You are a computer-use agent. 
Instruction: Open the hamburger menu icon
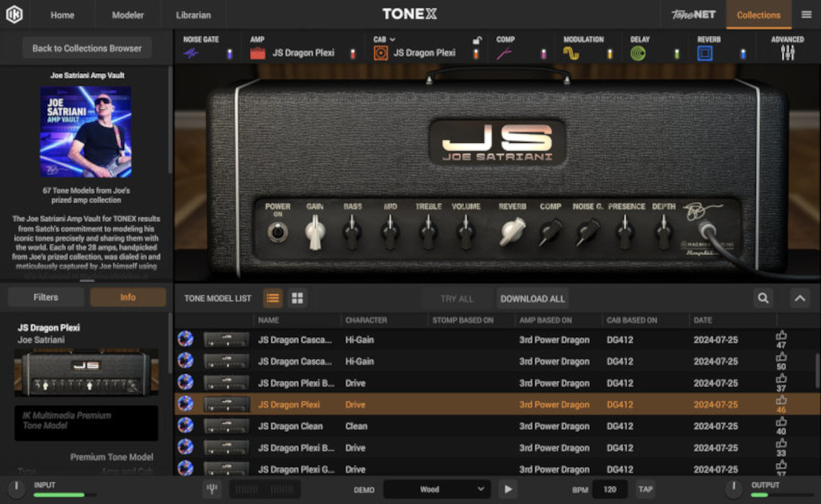pyautogui.click(x=807, y=14)
